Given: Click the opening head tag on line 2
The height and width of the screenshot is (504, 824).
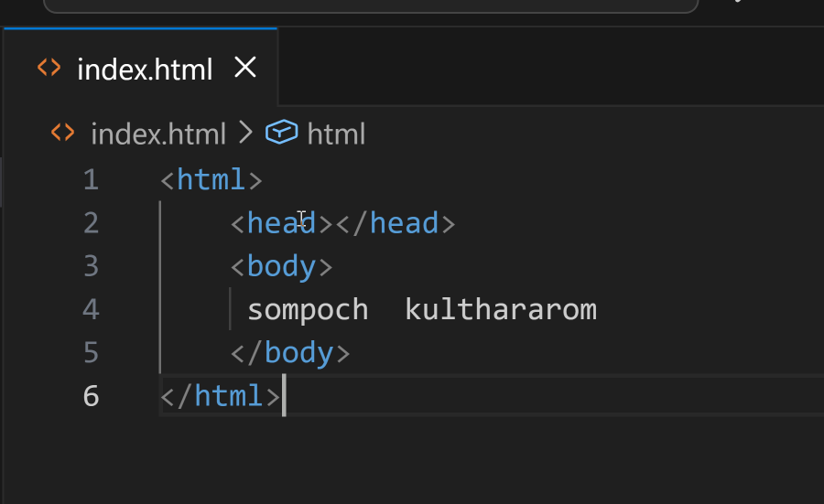Looking at the screenshot, I should coord(281,222).
